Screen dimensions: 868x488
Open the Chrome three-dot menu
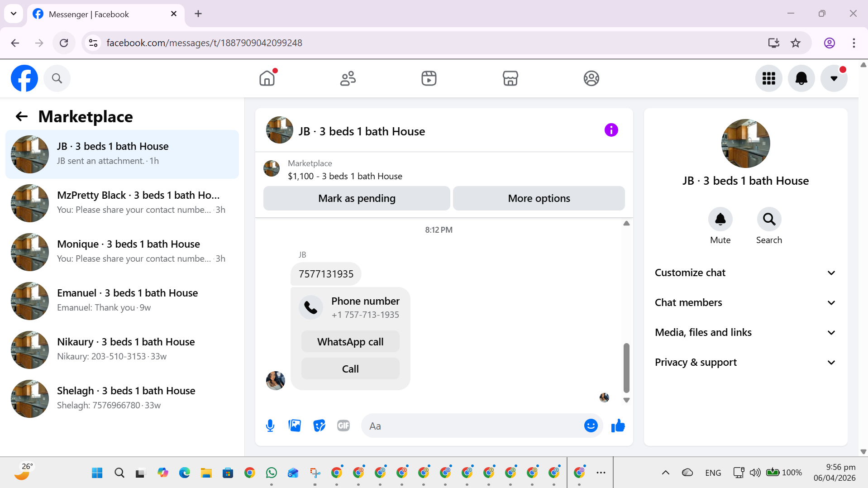854,43
